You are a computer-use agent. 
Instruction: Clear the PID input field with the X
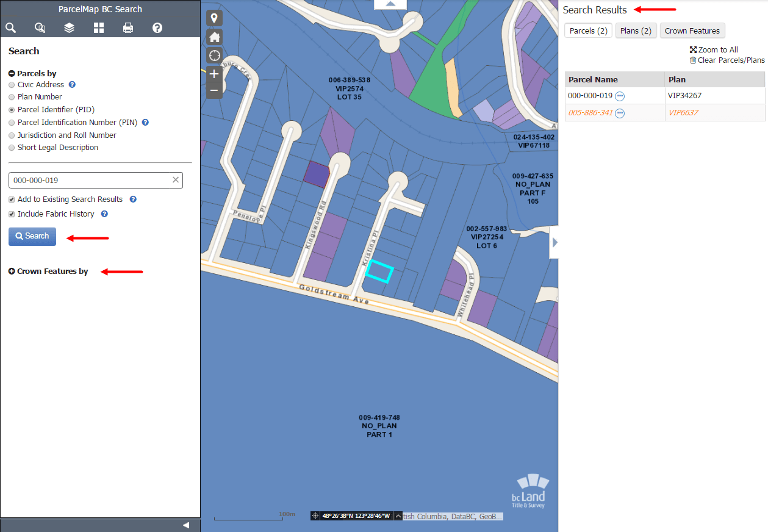175,180
